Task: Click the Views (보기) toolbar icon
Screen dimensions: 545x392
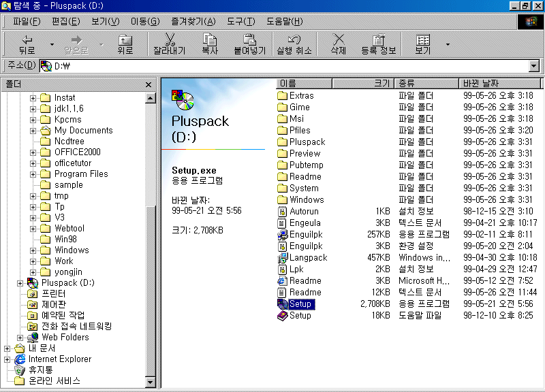Action: point(422,39)
